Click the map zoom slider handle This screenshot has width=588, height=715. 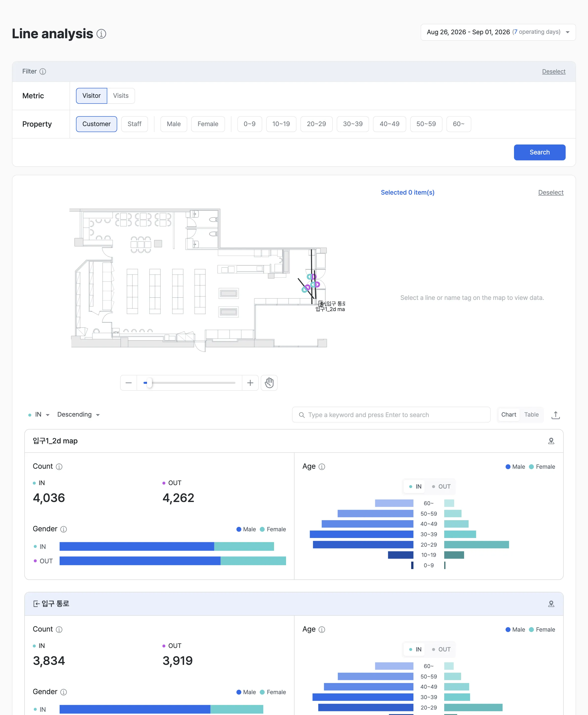point(149,383)
